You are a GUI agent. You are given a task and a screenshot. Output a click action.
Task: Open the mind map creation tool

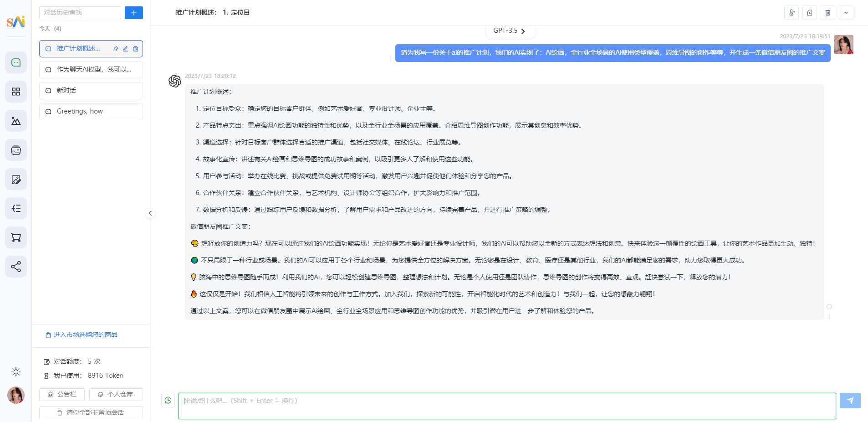click(16, 208)
